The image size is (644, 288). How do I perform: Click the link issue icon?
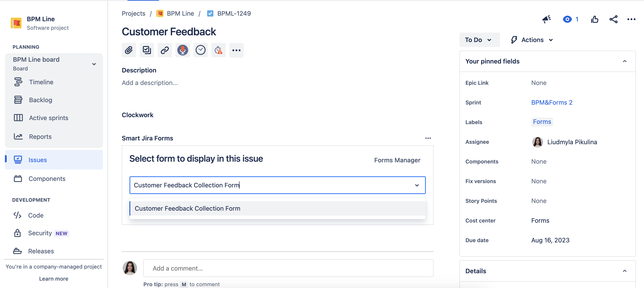[x=165, y=50]
